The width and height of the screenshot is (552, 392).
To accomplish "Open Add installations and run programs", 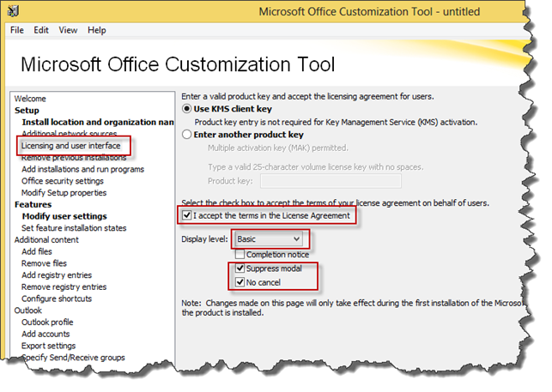I will [x=82, y=169].
